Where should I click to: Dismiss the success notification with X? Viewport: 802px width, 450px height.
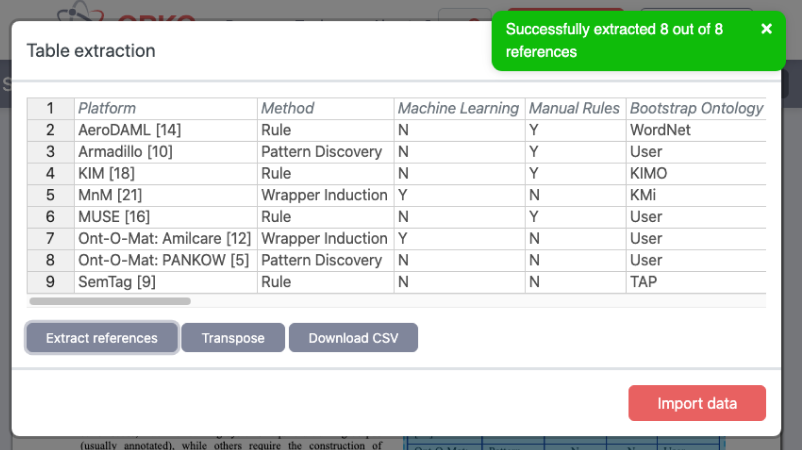click(766, 29)
